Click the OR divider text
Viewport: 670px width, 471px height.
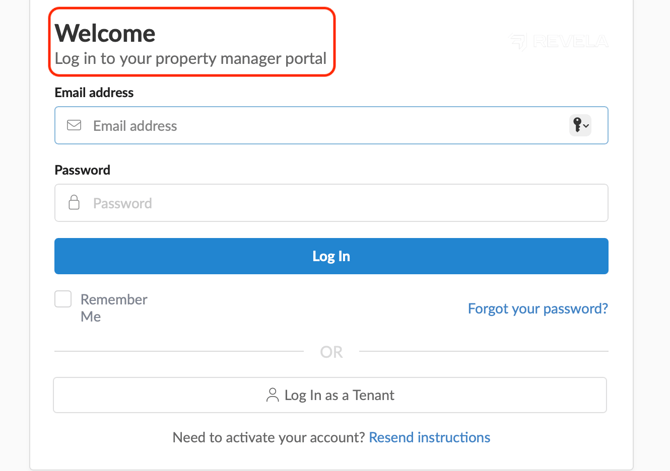click(331, 352)
